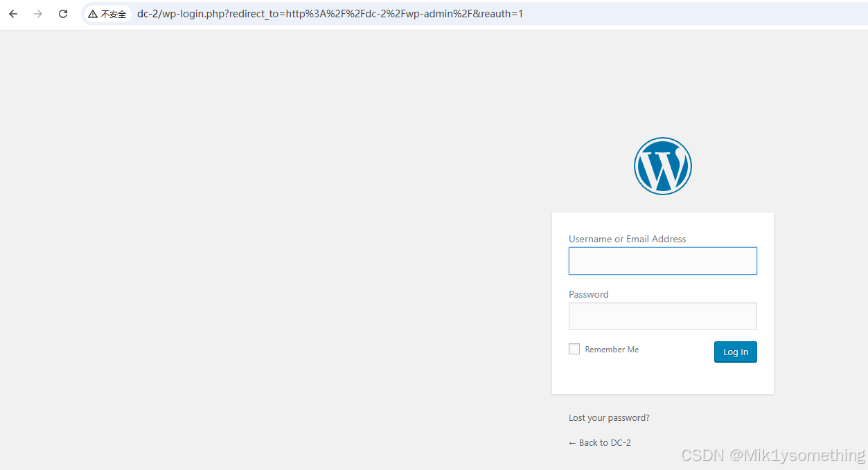Select the browser address bar URL
The image size is (868, 470).
click(330, 14)
